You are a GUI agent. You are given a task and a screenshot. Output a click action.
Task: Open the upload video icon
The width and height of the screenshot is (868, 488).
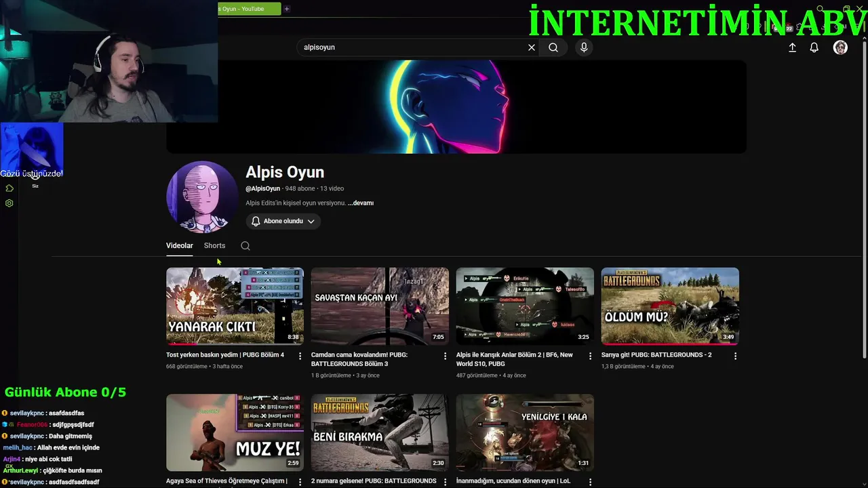pos(792,47)
